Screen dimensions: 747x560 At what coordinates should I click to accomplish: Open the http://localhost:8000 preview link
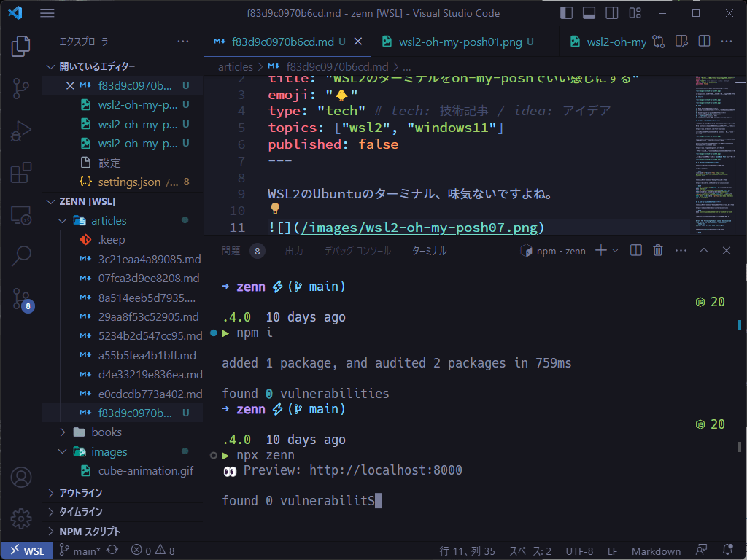[x=385, y=470]
